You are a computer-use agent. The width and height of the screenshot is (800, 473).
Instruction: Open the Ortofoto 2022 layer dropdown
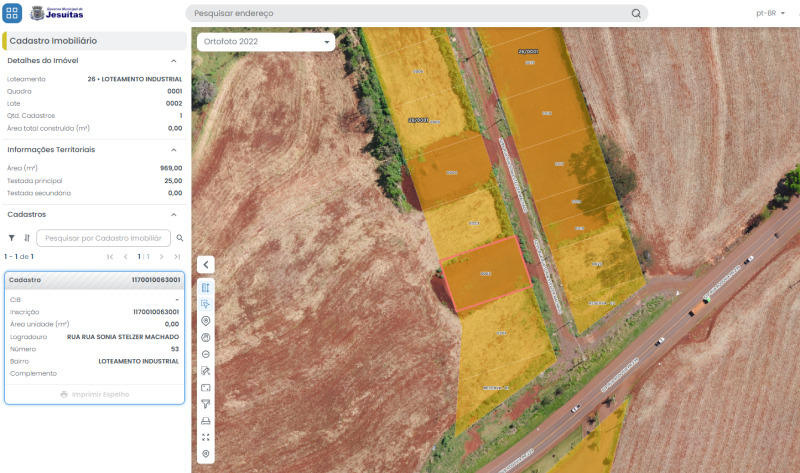(x=266, y=42)
